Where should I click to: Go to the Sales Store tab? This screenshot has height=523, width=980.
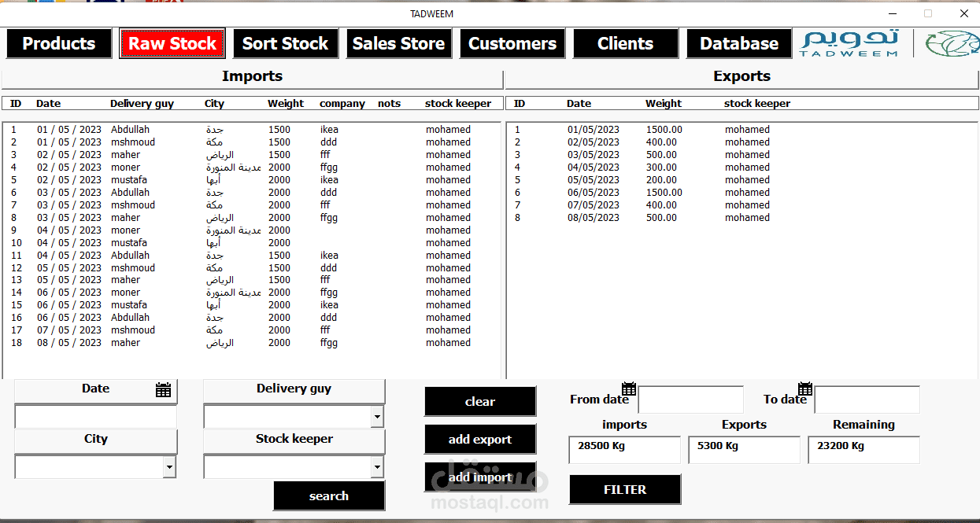pyautogui.click(x=398, y=43)
